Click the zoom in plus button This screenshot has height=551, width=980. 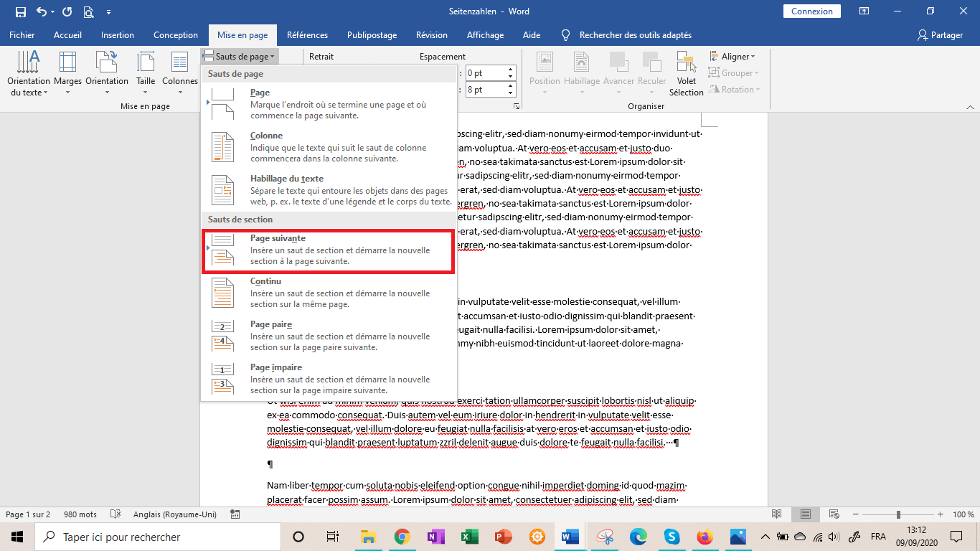tap(940, 514)
